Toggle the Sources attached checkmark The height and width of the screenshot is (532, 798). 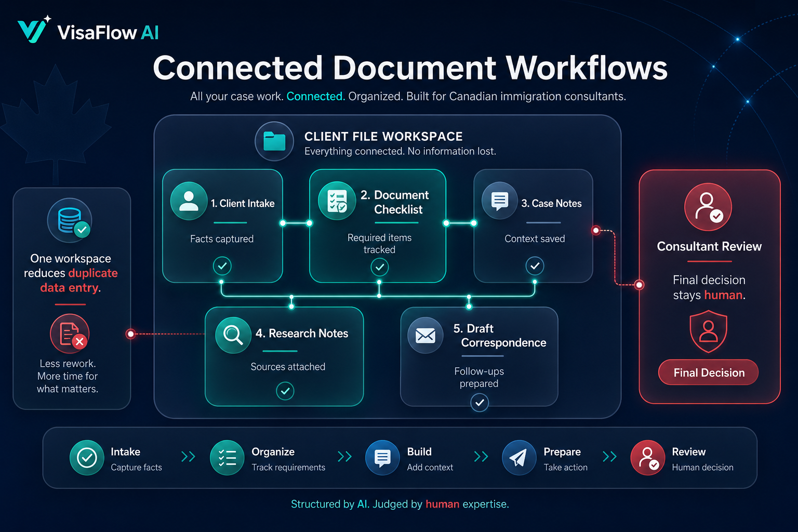[x=285, y=391]
